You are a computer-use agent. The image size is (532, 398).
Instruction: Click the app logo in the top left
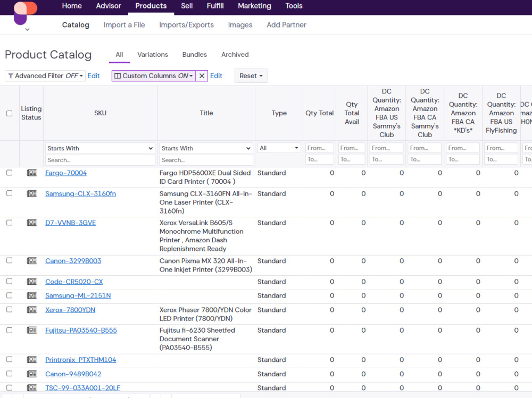coord(25,13)
